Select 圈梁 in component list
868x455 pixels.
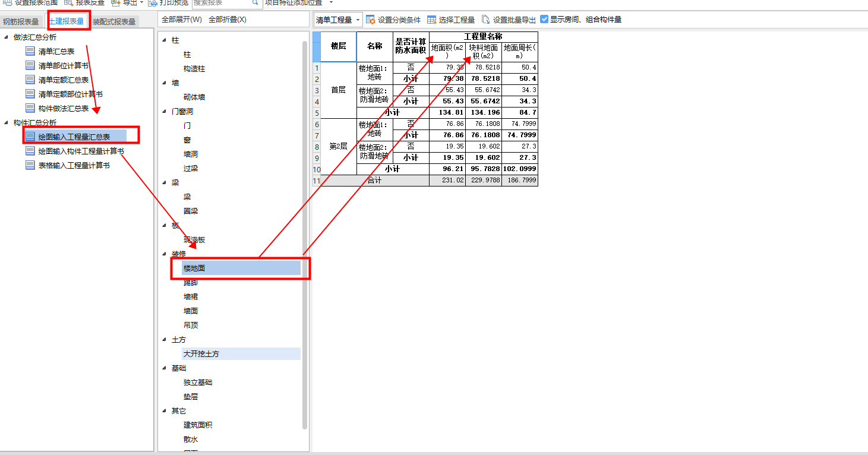(191, 211)
